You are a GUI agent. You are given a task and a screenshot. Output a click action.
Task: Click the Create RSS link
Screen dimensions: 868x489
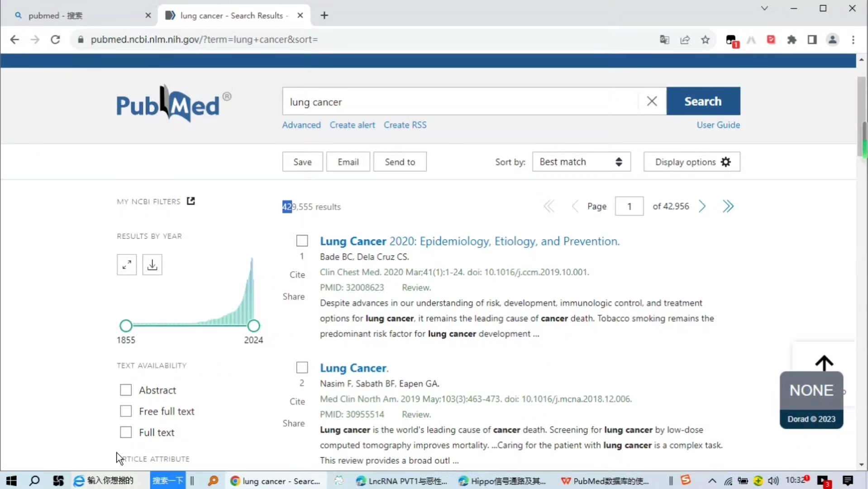pyautogui.click(x=405, y=125)
